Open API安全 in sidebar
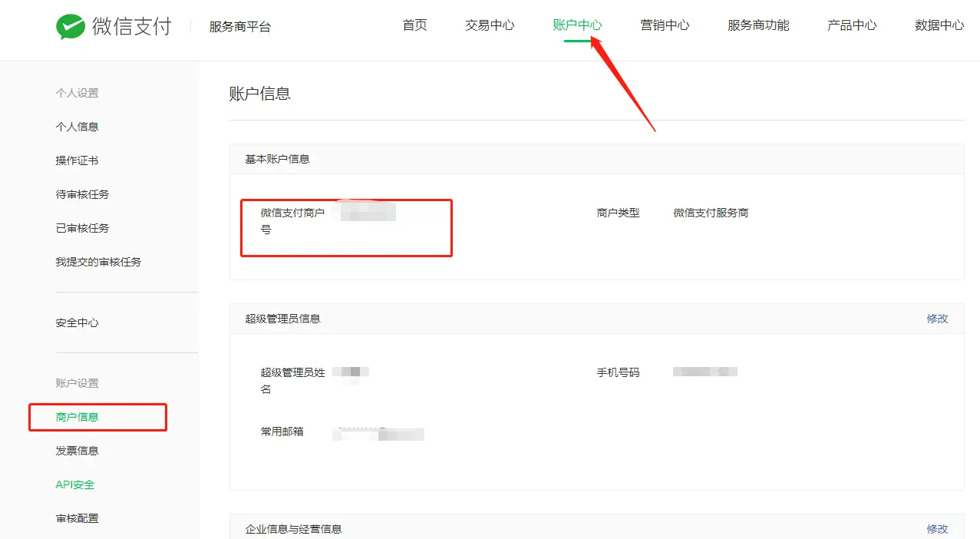This screenshot has height=539, width=980. [75, 484]
